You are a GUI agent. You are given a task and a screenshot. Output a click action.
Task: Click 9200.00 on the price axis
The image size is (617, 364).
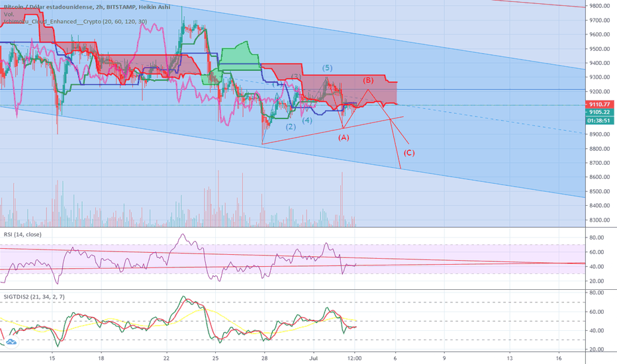click(599, 92)
